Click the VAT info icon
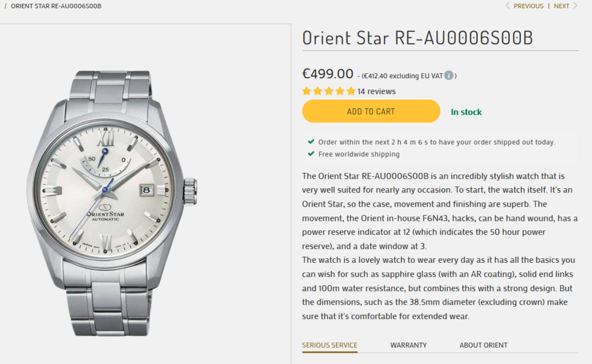Image resolution: width=592 pixels, height=364 pixels. click(449, 76)
